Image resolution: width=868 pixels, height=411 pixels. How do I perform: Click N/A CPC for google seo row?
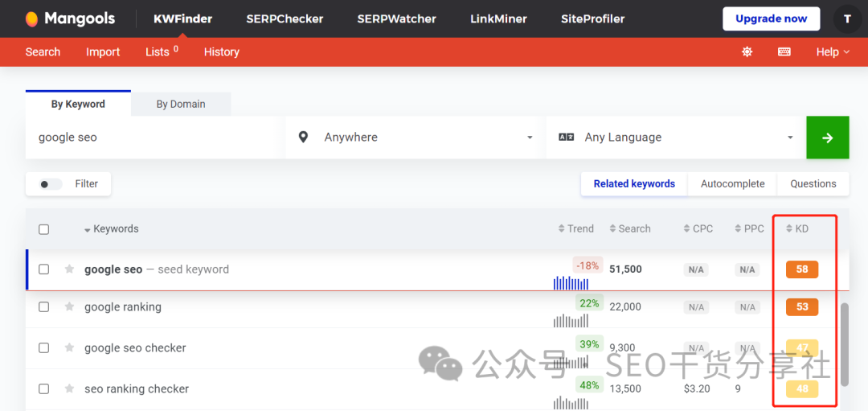point(696,269)
